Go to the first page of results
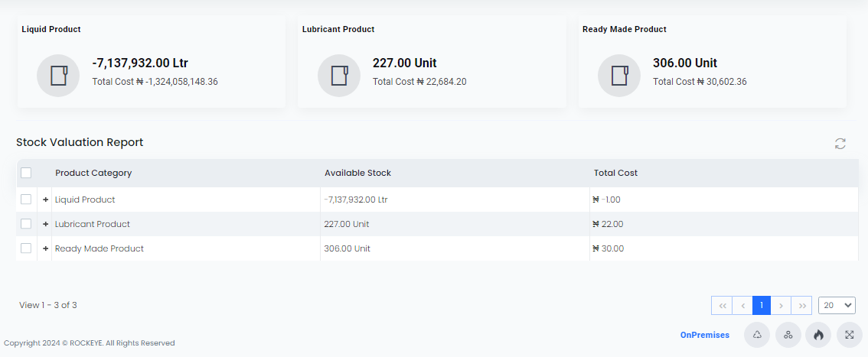Screen dimensions: 868x357 (722, 305)
